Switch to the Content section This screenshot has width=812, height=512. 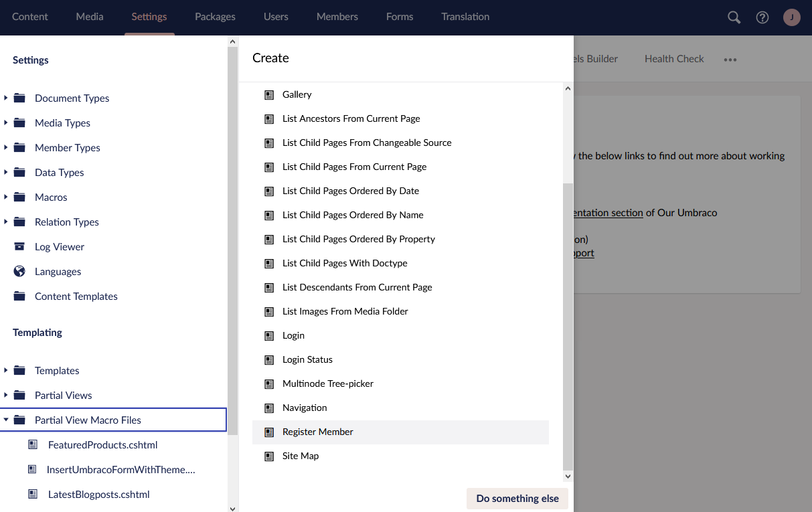(x=30, y=17)
